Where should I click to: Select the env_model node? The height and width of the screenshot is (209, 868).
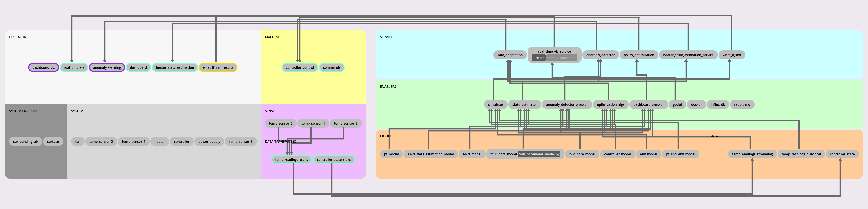[x=648, y=154]
